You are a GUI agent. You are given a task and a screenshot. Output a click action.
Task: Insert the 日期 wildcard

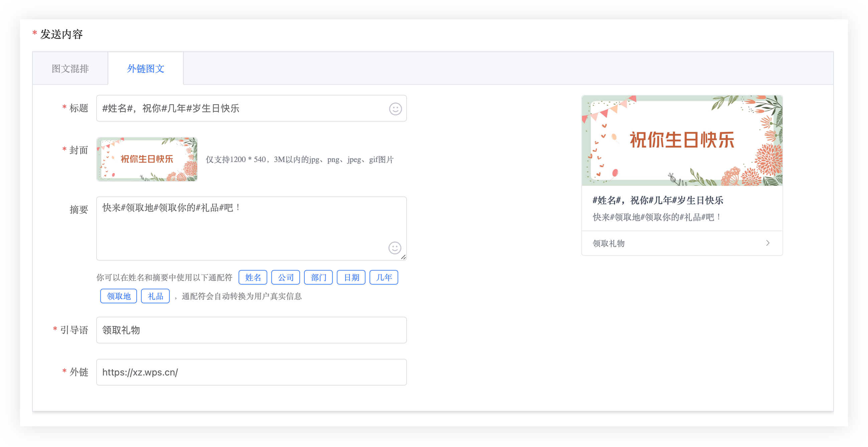[351, 277]
